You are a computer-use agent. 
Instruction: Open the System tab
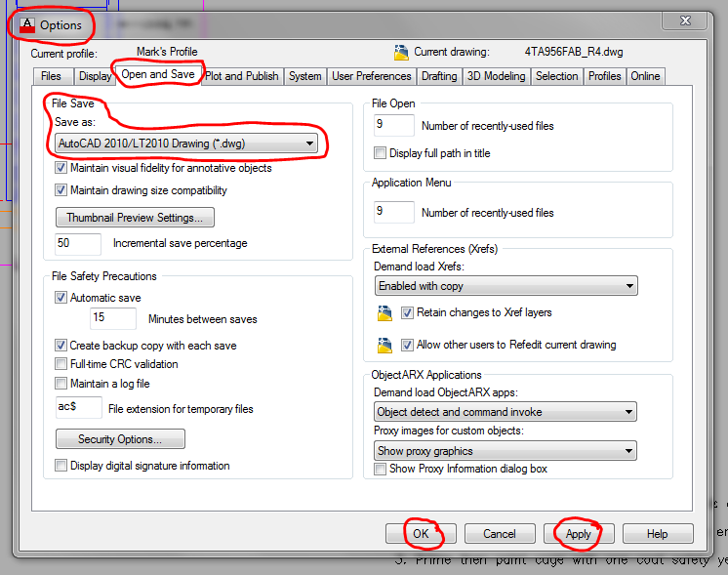coord(305,77)
